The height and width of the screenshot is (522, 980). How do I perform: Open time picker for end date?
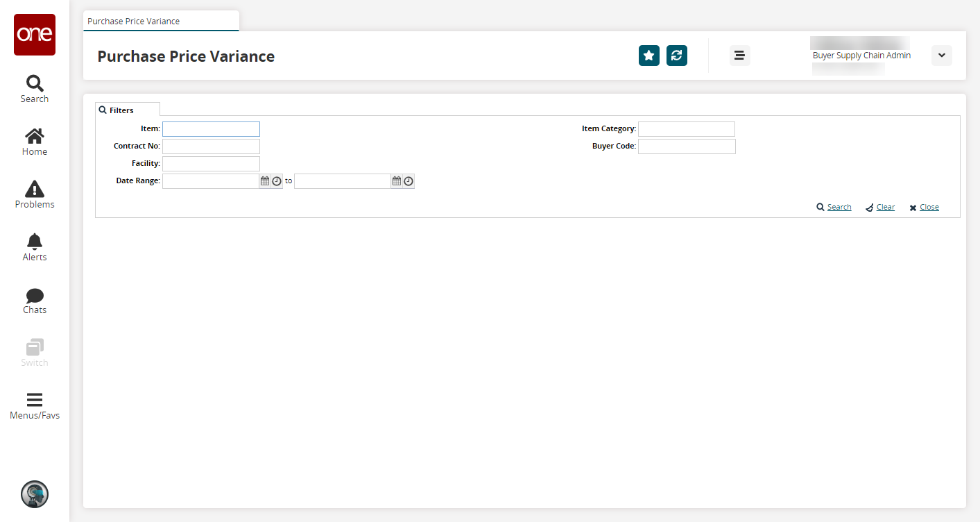coord(409,181)
